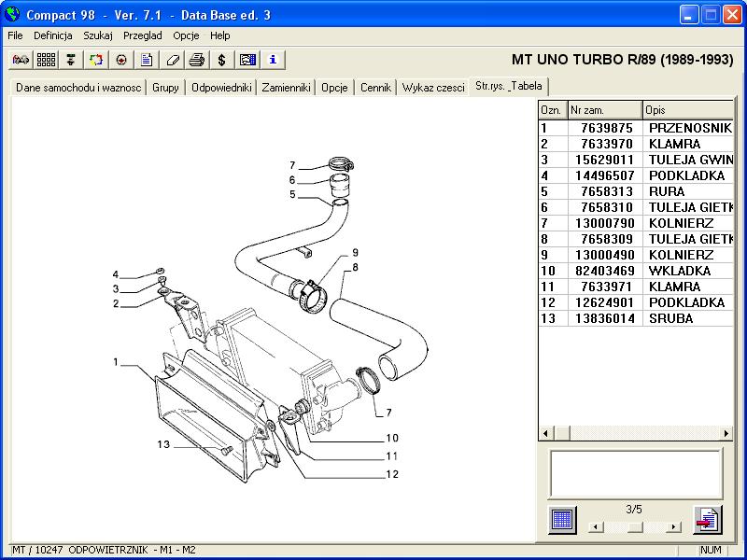Viewport: 747px width, 560px height.
Task: Click the red circle target toolbar icon
Action: 121,60
